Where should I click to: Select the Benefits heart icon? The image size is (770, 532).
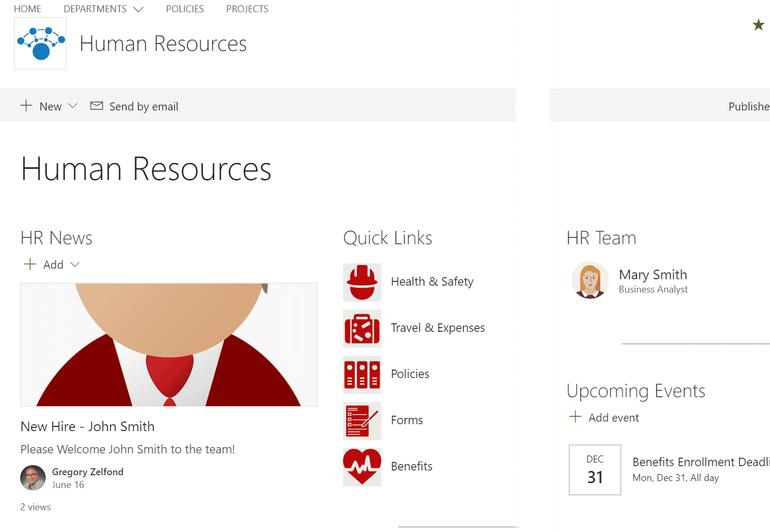(362, 467)
